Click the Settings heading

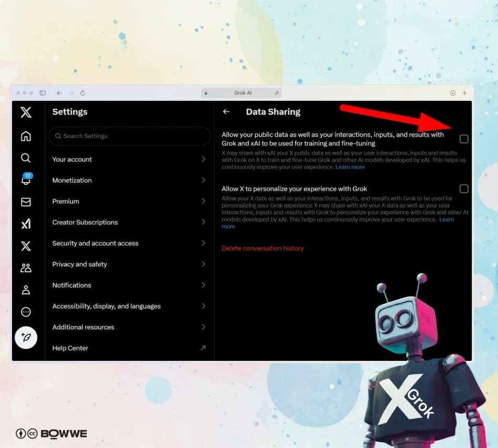point(70,112)
